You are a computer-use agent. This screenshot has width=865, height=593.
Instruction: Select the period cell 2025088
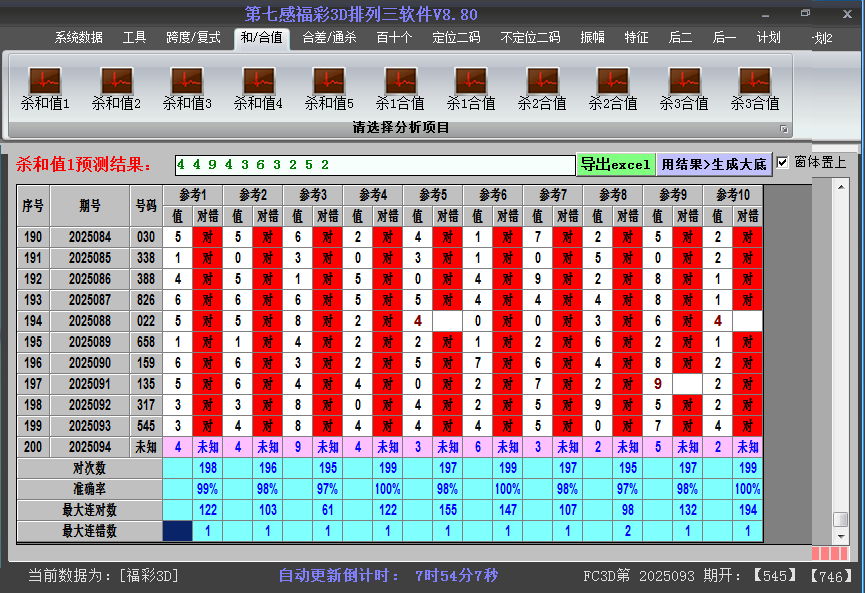coord(90,321)
